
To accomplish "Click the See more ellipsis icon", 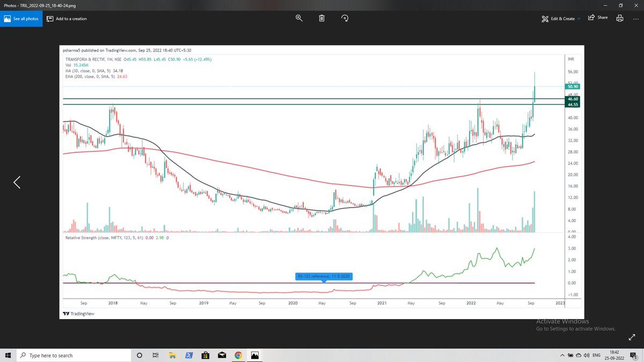I will 636,18.
